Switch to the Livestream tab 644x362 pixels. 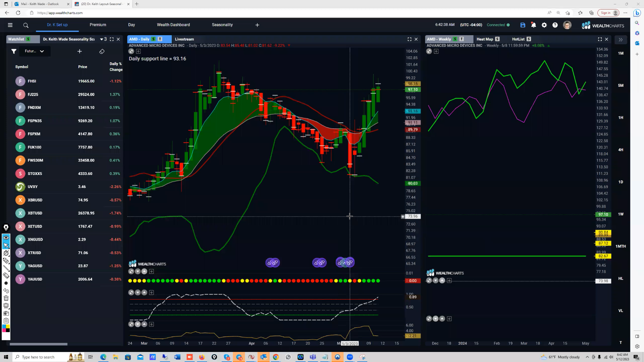point(184,39)
